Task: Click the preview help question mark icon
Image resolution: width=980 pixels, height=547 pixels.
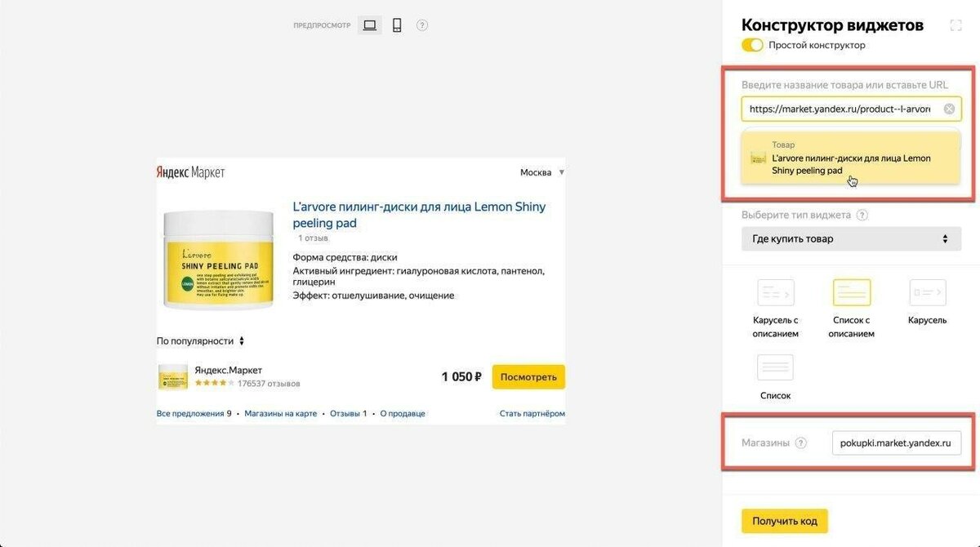Action: click(422, 25)
